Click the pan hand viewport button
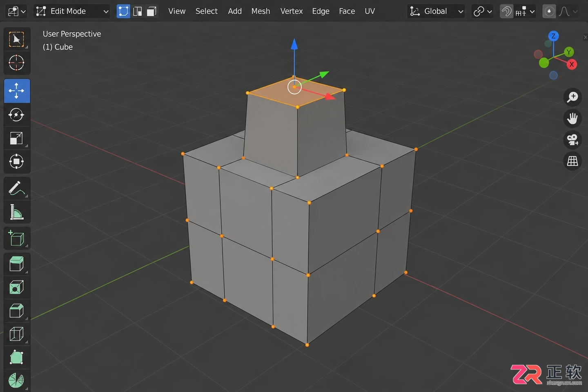Viewport: 588px width, 392px height. [x=572, y=118]
